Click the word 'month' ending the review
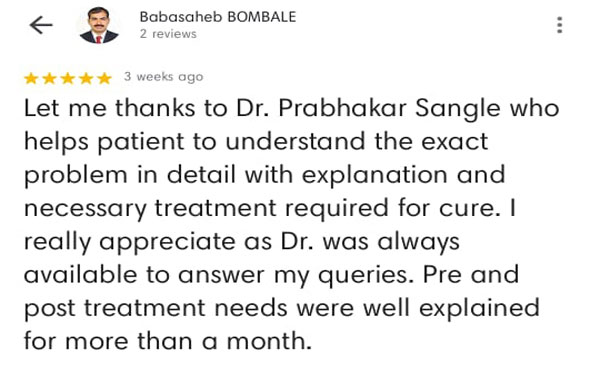600x372 pixels. click(269, 341)
